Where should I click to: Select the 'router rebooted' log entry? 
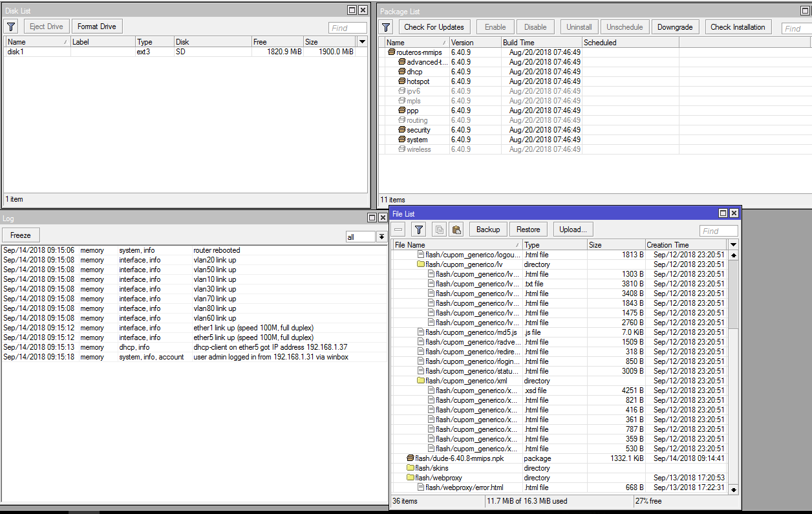pos(194,250)
